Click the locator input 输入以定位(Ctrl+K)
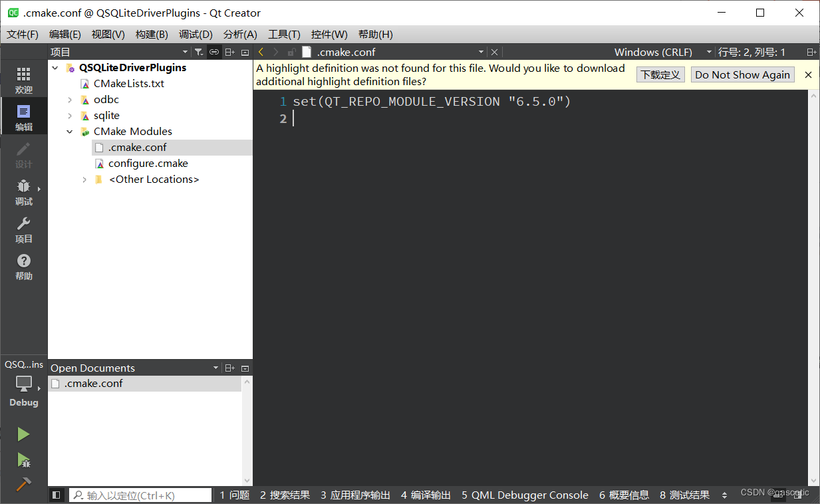The image size is (820, 504). tap(140, 495)
